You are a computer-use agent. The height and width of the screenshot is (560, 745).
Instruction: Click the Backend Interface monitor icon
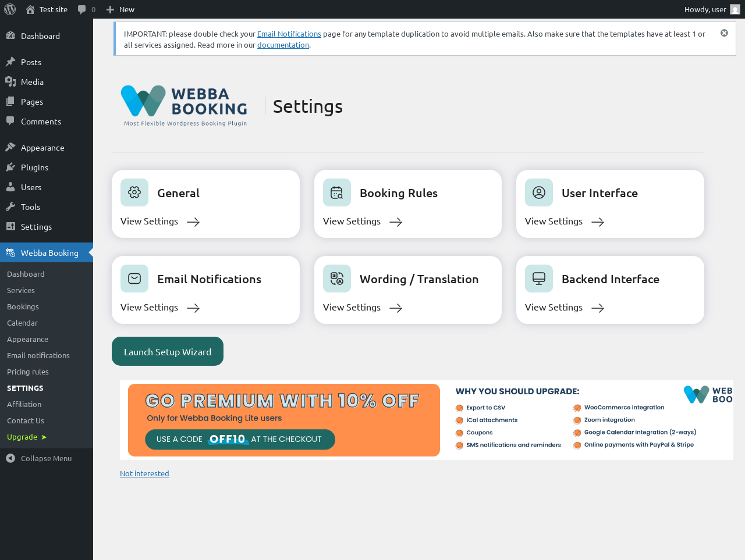(539, 279)
